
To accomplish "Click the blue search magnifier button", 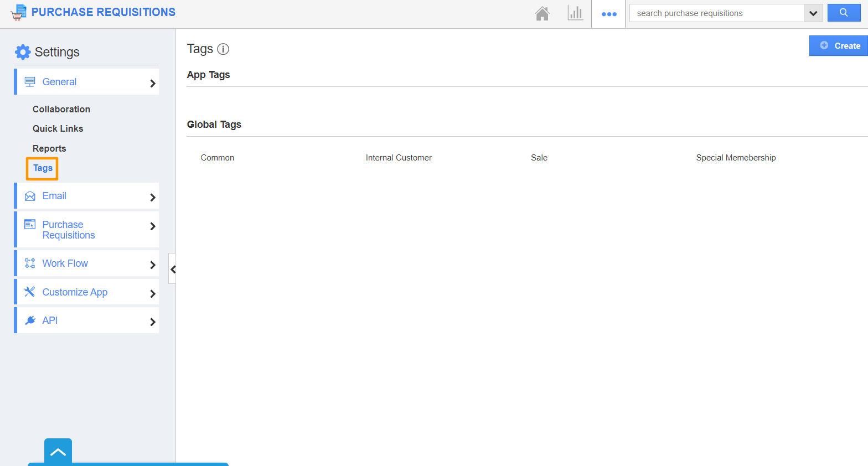I will pyautogui.click(x=843, y=13).
